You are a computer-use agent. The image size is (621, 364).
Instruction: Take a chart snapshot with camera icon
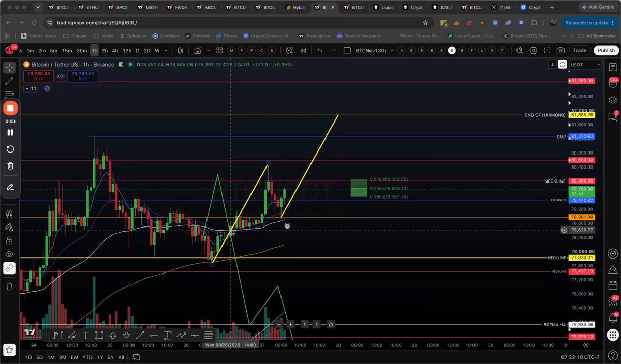pos(560,50)
